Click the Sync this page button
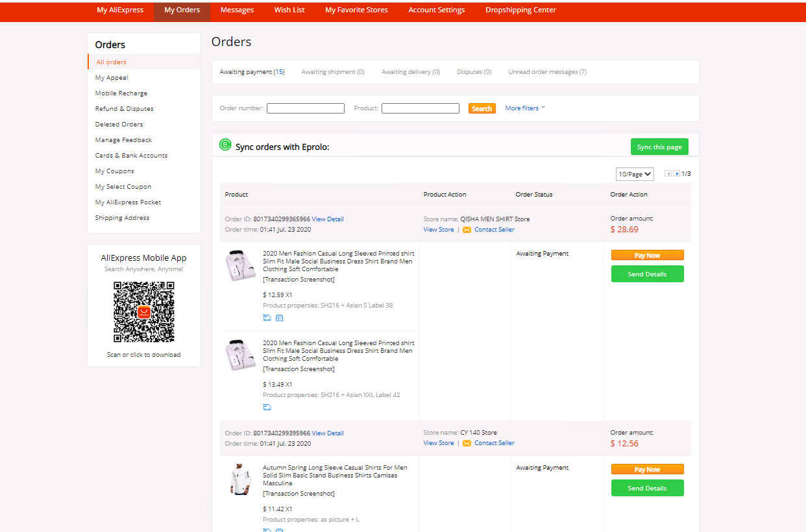 coord(659,147)
